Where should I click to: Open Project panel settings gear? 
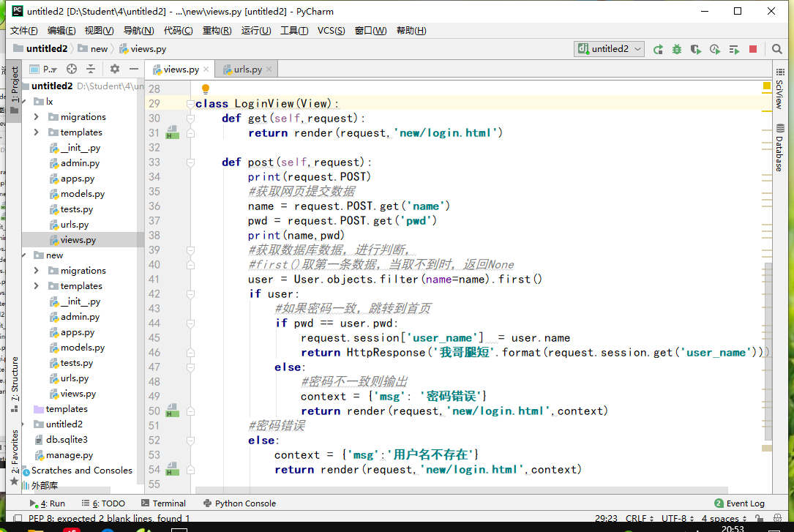pyautogui.click(x=115, y=69)
